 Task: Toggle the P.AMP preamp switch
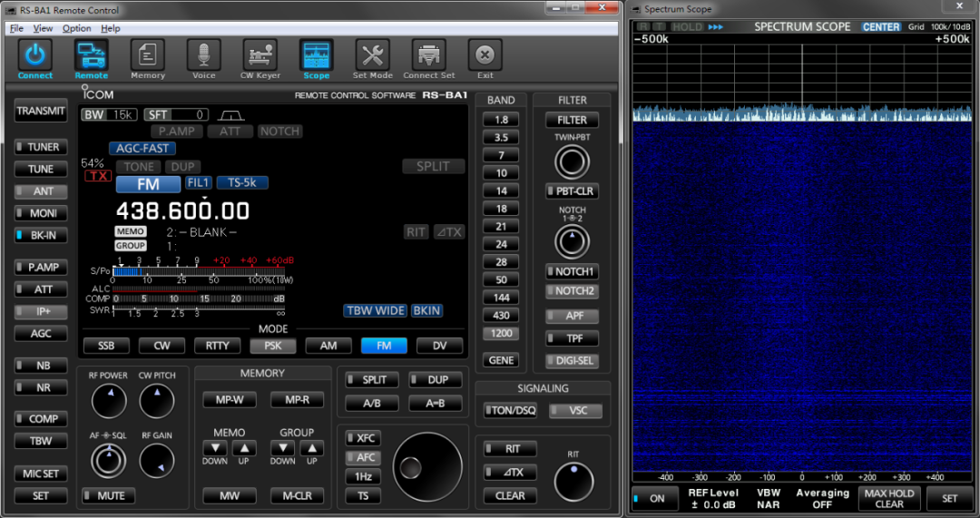[x=41, y=268]
